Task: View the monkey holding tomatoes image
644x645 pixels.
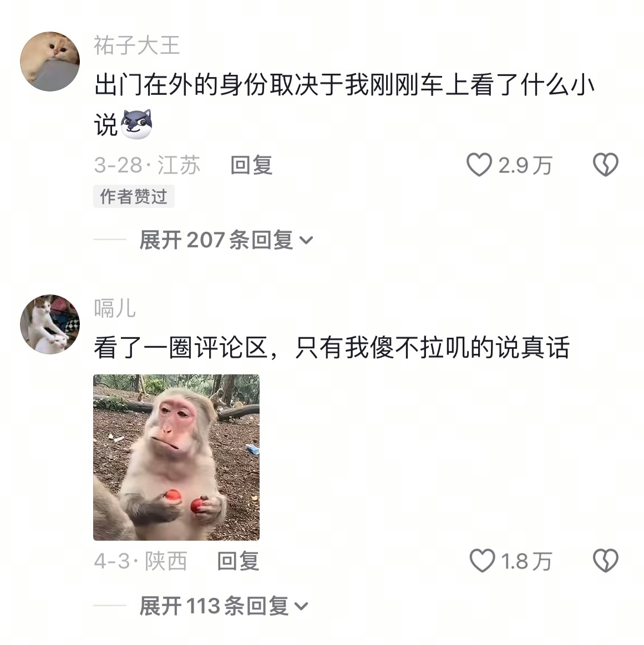Action: tap(176, 458)
